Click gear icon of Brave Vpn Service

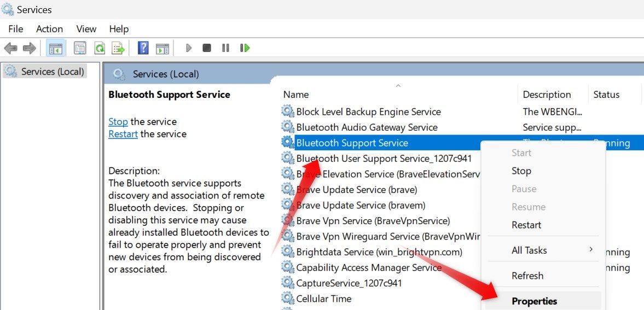[288, 220]
